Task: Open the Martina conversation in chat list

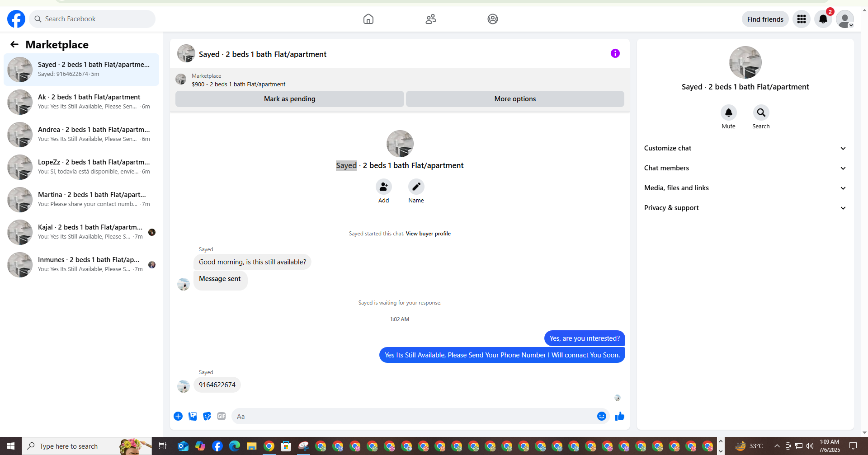Action: click(81, 199)
